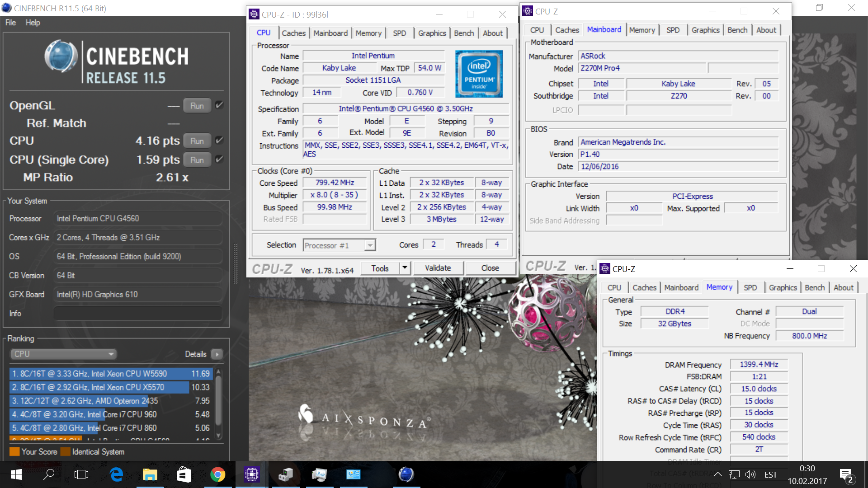The height and width of the screenshot is (488, 868).
Task: Select ranking entry Xeon CPU W5590
Action: 111,374
